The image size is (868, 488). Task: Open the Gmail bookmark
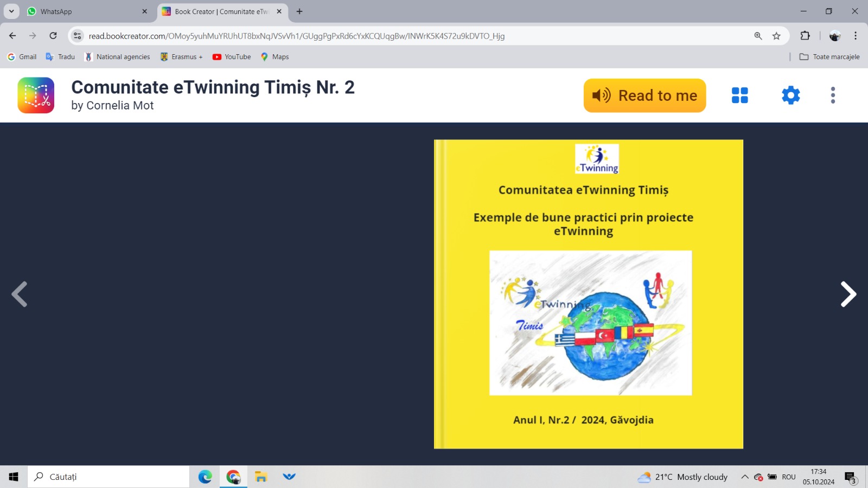coord(22,57)
